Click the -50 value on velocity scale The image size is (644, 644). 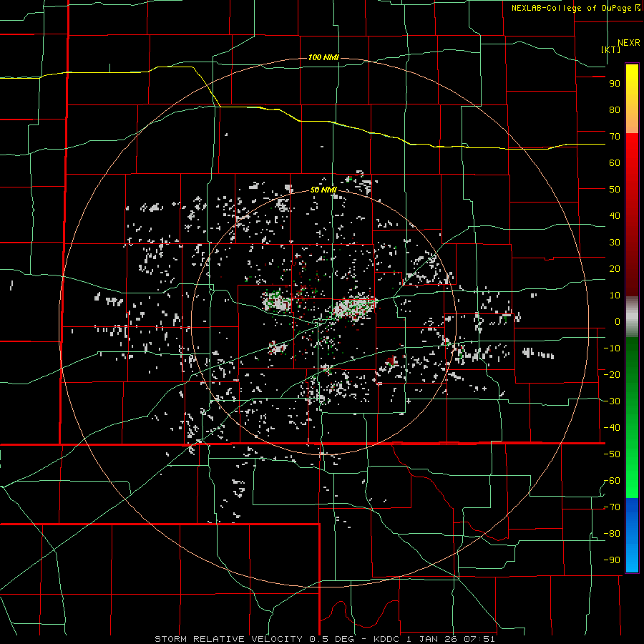[612, 454]
